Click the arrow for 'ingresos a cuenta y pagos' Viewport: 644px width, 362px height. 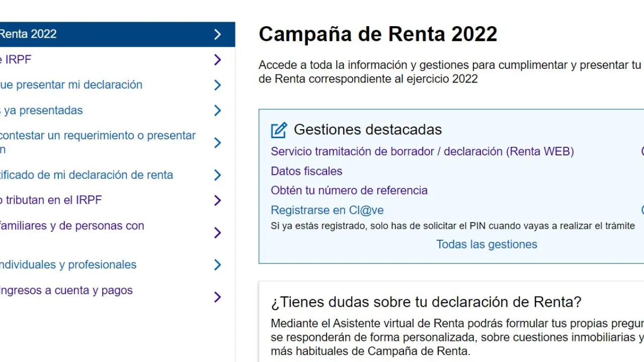(x=217, y=297)
